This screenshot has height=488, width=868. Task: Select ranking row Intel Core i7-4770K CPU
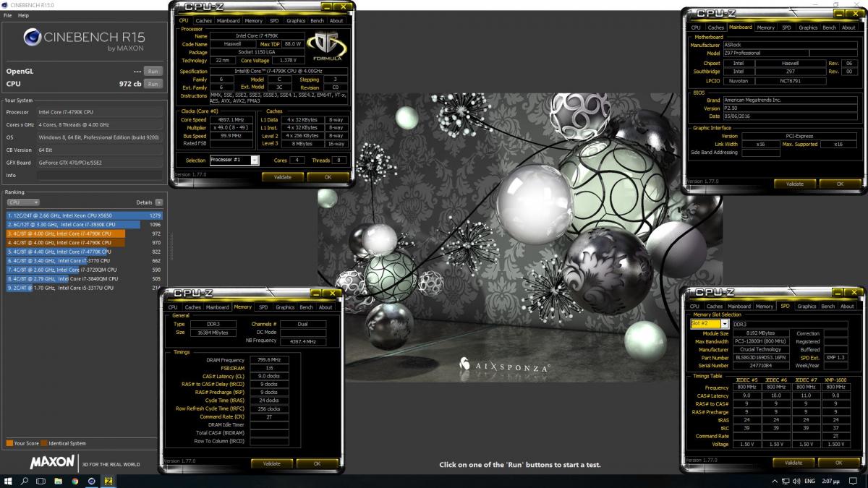[x=84, y=252]
